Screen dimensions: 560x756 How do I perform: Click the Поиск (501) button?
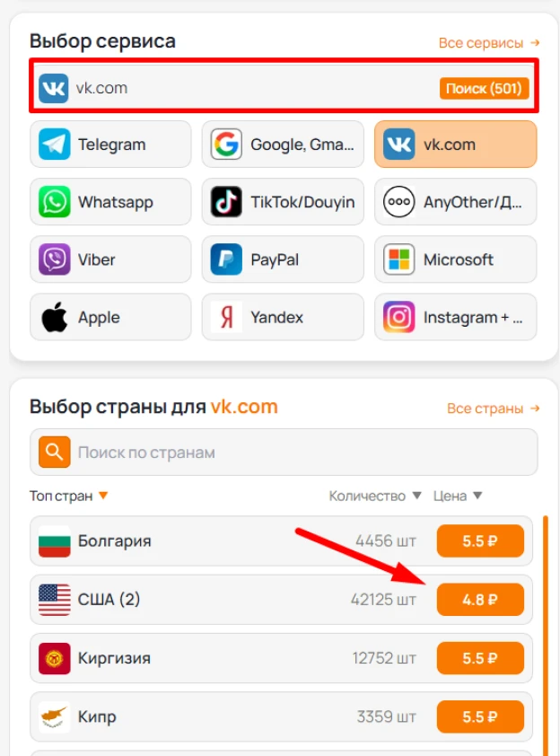484,88
